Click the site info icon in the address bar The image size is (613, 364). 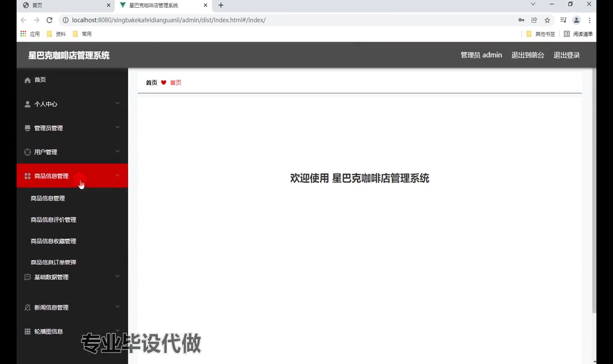pyautogui.click(x=66, y=20)
